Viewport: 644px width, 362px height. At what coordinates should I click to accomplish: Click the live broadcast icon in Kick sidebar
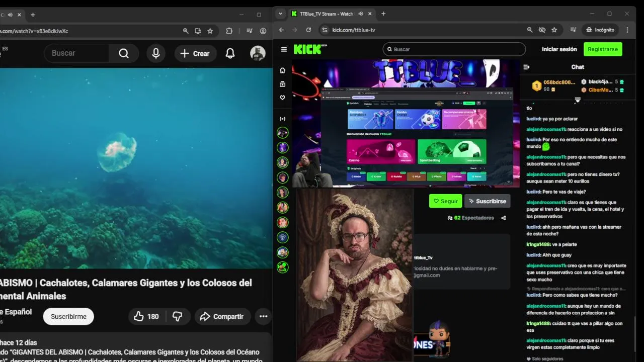coord(282,119)
